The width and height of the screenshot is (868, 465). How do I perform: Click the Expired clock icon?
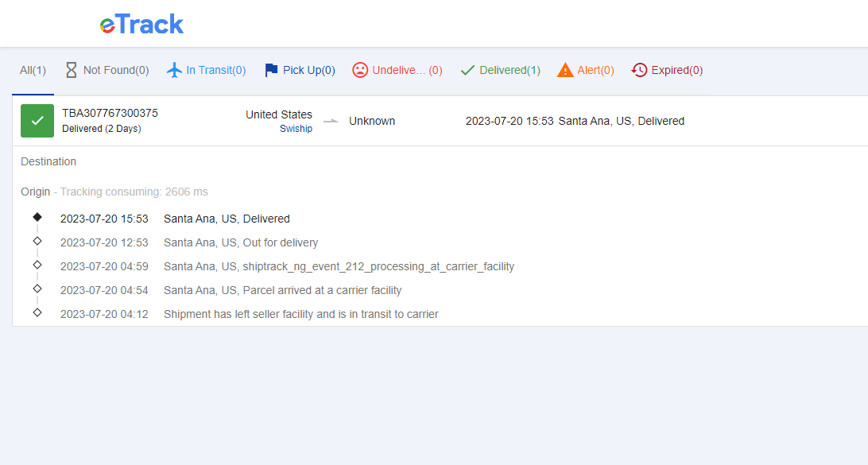tap(639, 70)
